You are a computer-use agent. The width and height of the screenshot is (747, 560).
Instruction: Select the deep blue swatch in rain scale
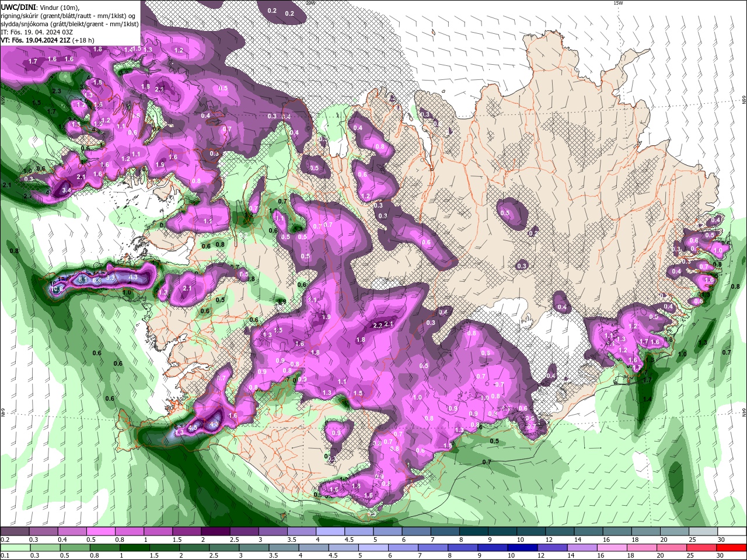click(x=523, y=548)
